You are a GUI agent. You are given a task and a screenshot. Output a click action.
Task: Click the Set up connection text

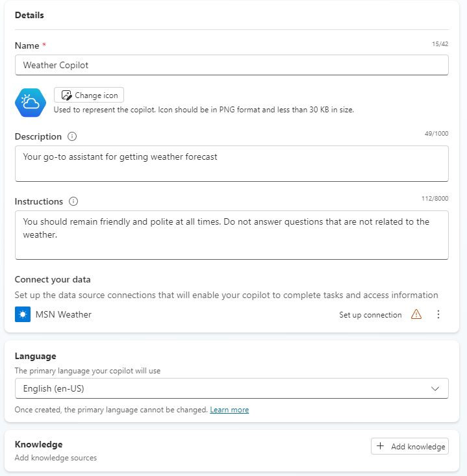(x=370, y=315)
